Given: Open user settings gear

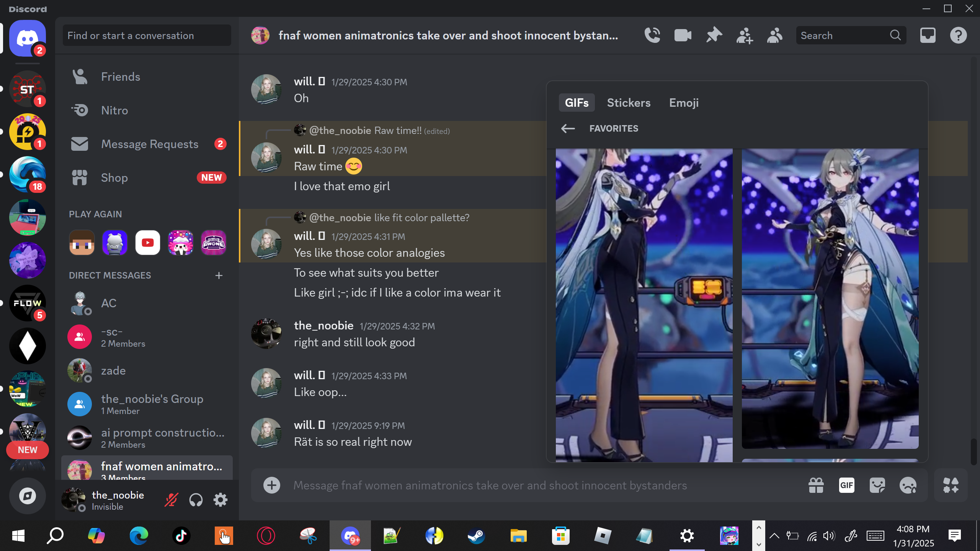Looking at the screenshot, I should click(220, 500).
